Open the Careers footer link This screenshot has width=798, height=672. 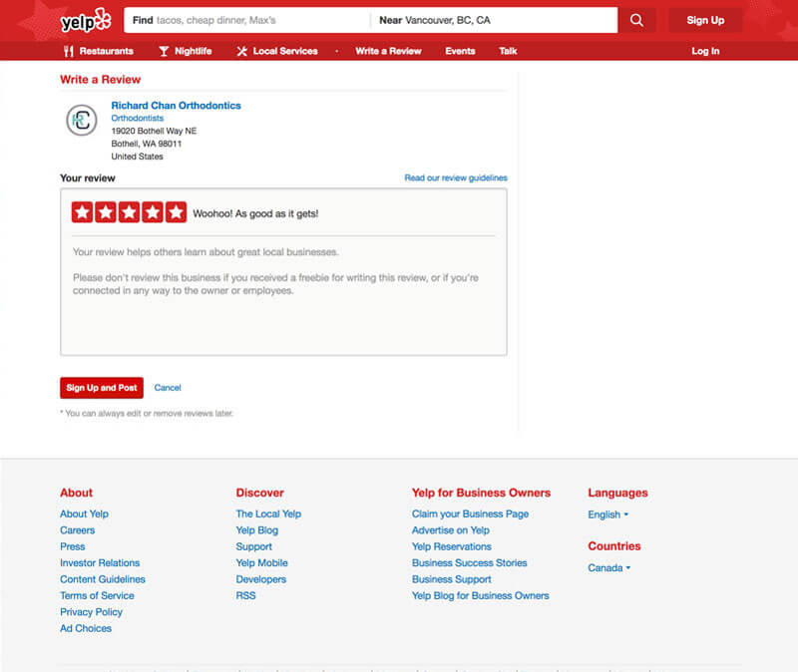tap(78, 530)
